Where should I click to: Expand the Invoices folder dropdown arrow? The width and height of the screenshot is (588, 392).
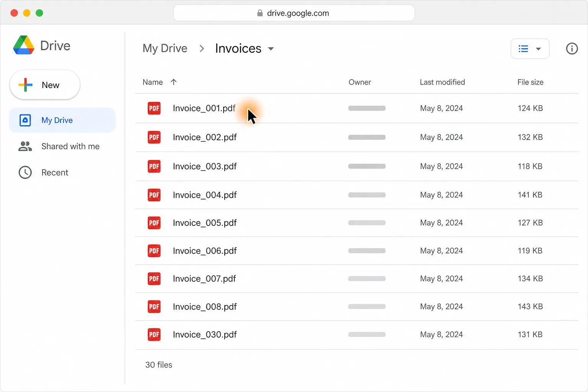click(271, 49)
